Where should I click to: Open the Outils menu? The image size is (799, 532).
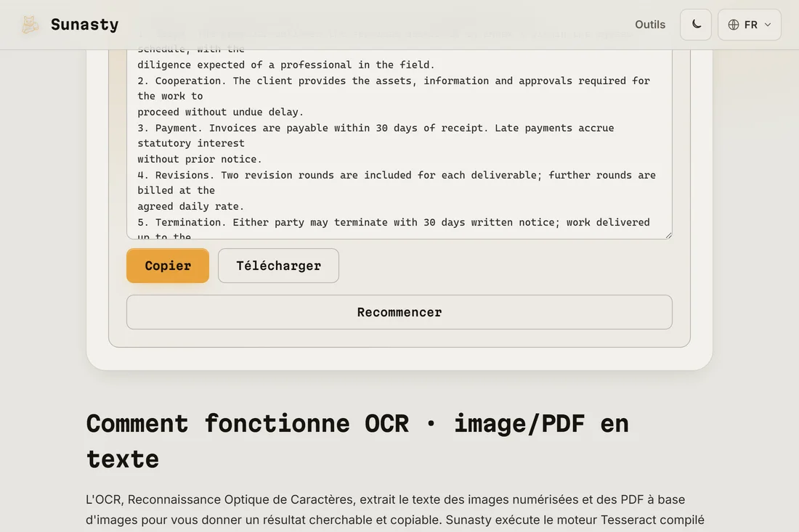point(649,25)
